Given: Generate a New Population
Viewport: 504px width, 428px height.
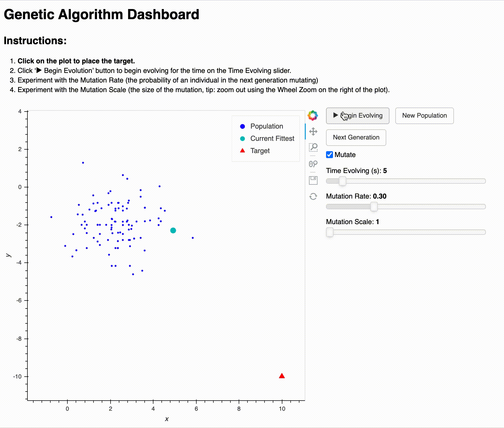Looking at the screenshot, I should [x=424, y=116].
